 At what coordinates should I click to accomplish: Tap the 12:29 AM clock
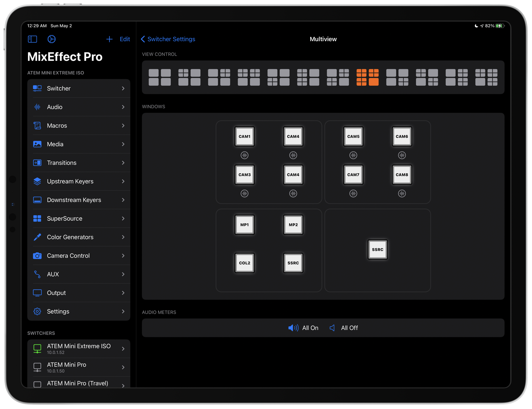[x=37, y=26]
